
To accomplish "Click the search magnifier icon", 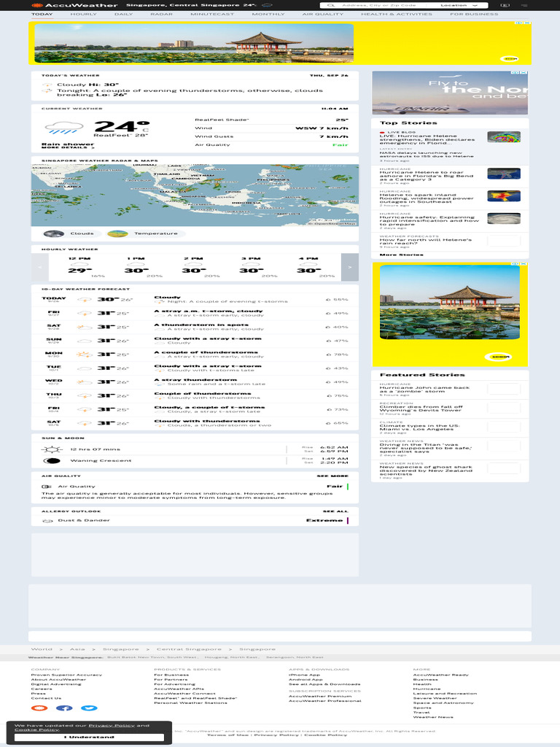I will [330, 5].
